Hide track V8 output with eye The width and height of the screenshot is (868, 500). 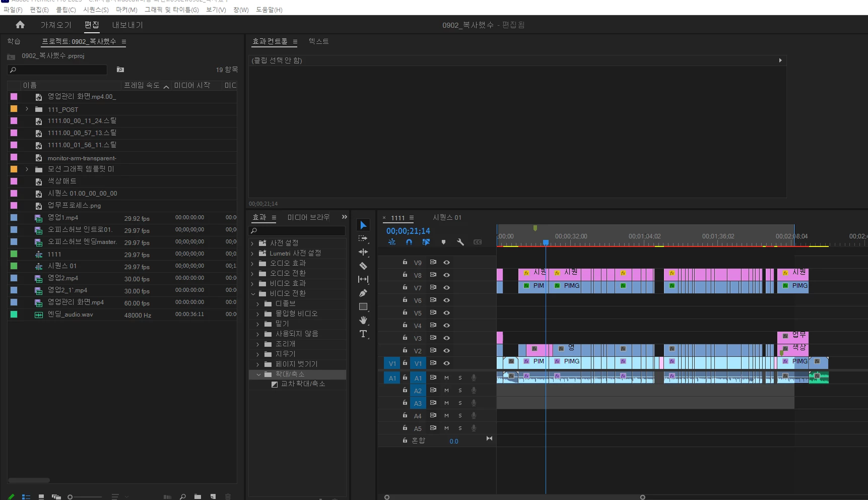click(446, 275)
